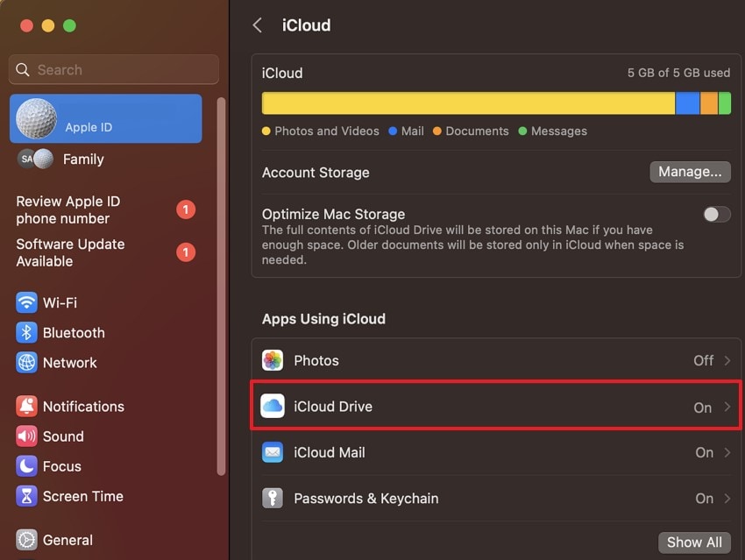Click green Messages storage bar segment
745x560 pixels.
click(725, 103)
